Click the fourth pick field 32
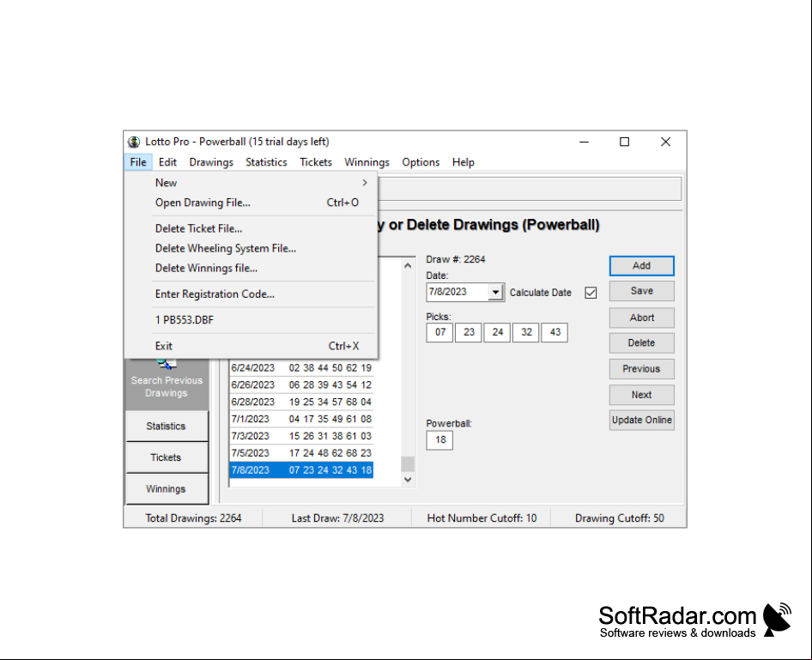812x660 pixels. click(526, 332)
